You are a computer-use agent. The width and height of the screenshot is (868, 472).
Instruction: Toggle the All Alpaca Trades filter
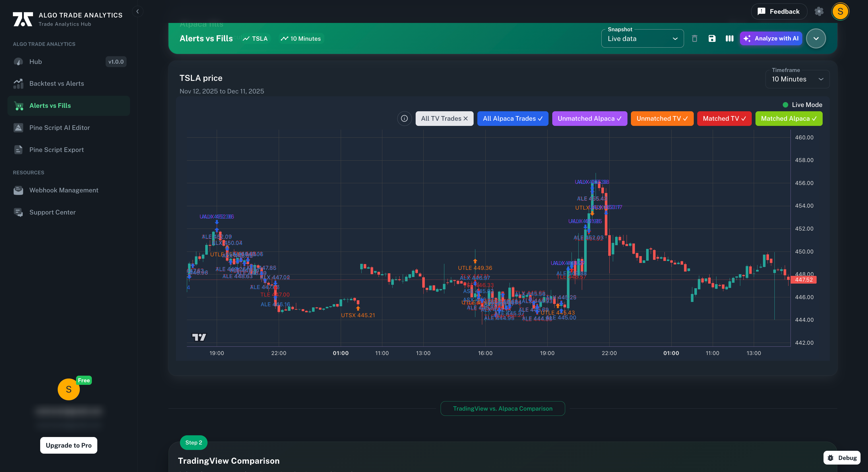(513, 118)
